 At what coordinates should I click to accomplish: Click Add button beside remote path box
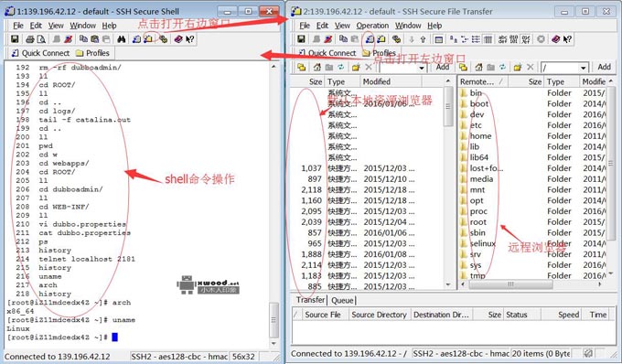604,67
